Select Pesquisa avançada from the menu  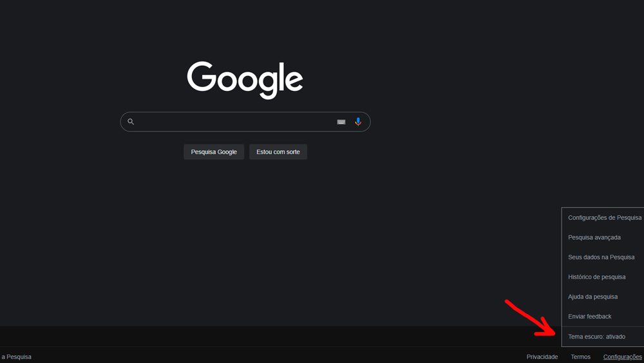[x=594, y=237]
